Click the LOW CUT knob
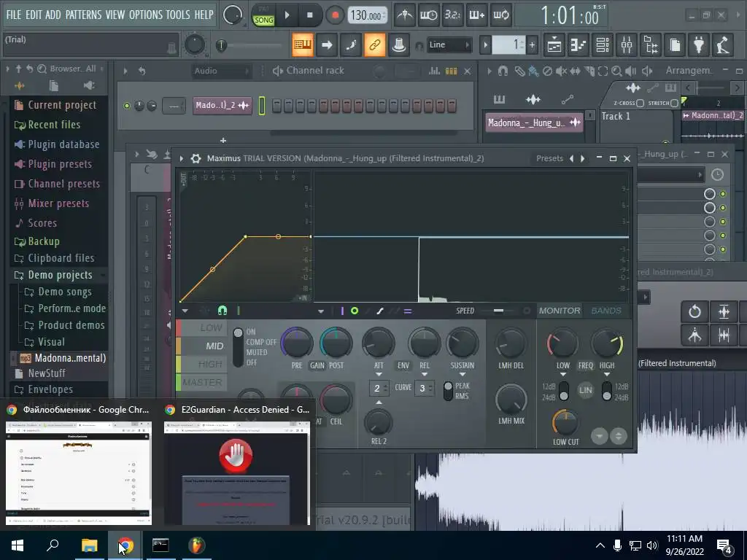 [x=565, y=422]
